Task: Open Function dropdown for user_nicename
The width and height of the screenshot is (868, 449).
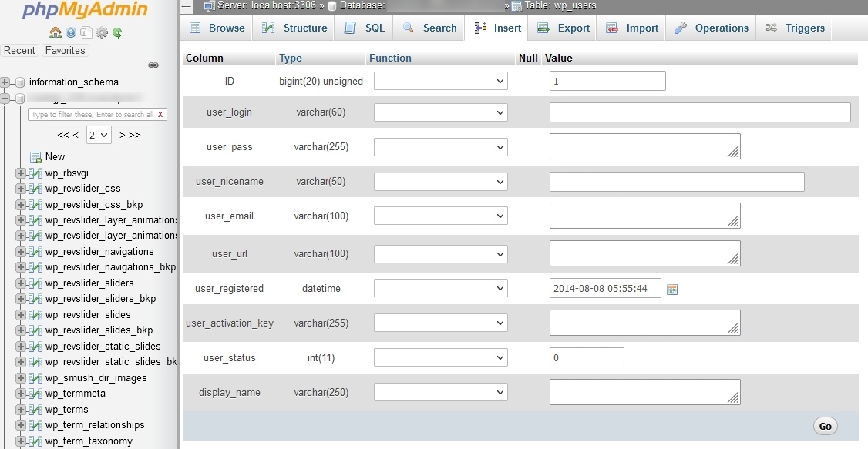Action: click(441, 181)
